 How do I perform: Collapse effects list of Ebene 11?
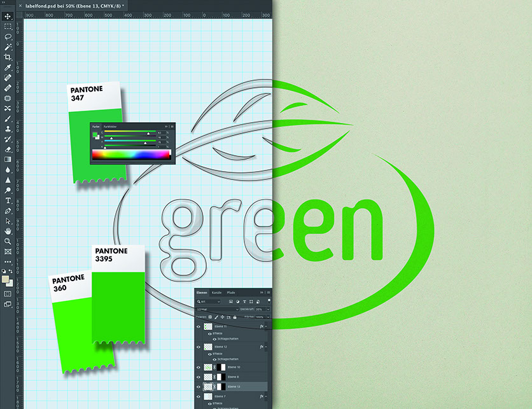coord(265,326)
